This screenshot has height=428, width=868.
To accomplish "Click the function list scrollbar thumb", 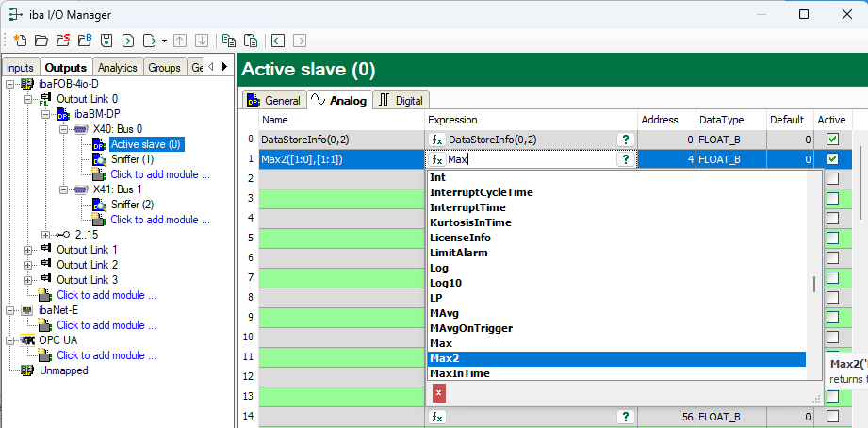I will point(813,285).
